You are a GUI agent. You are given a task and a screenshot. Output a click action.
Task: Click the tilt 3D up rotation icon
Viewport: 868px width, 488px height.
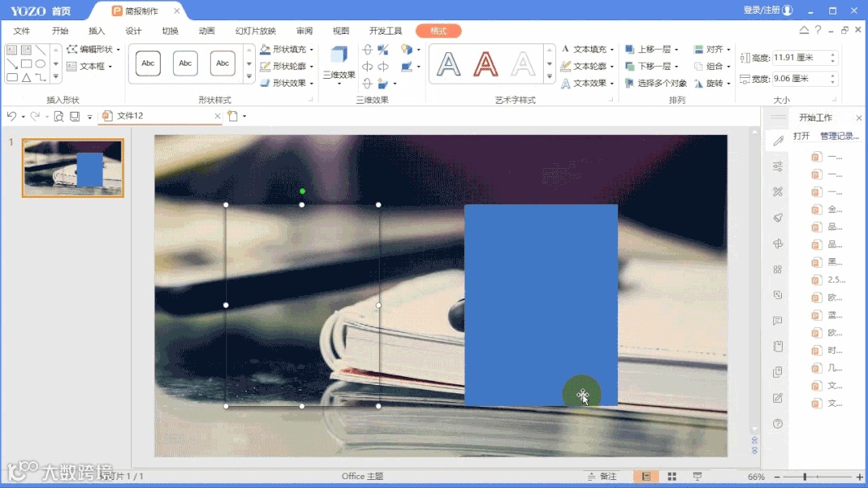367,50
